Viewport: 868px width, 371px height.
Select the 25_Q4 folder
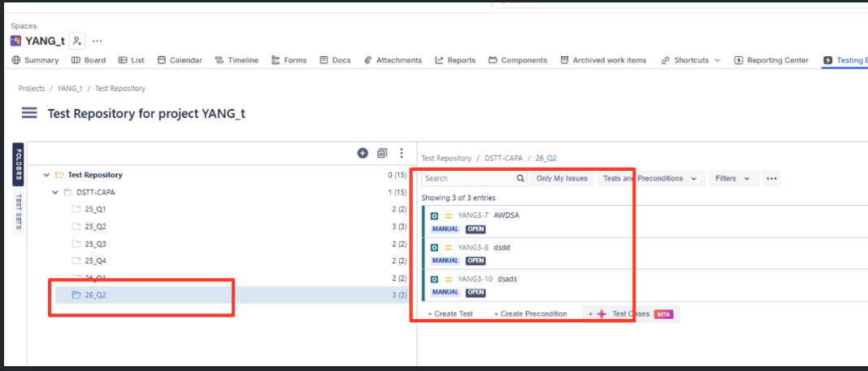pos(95,260)
